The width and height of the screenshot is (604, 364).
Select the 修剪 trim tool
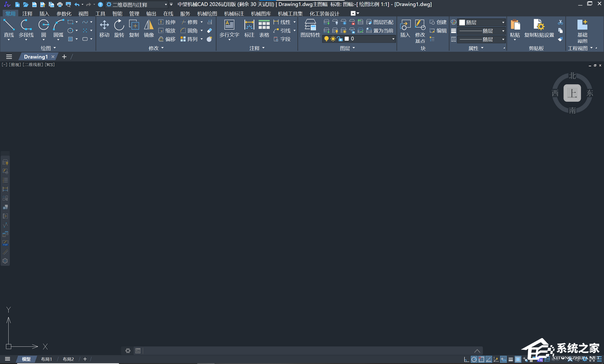pos(189,22)
